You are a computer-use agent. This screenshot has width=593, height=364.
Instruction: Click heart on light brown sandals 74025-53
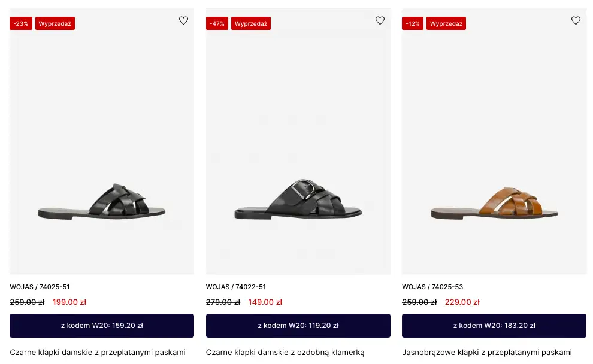576,21
